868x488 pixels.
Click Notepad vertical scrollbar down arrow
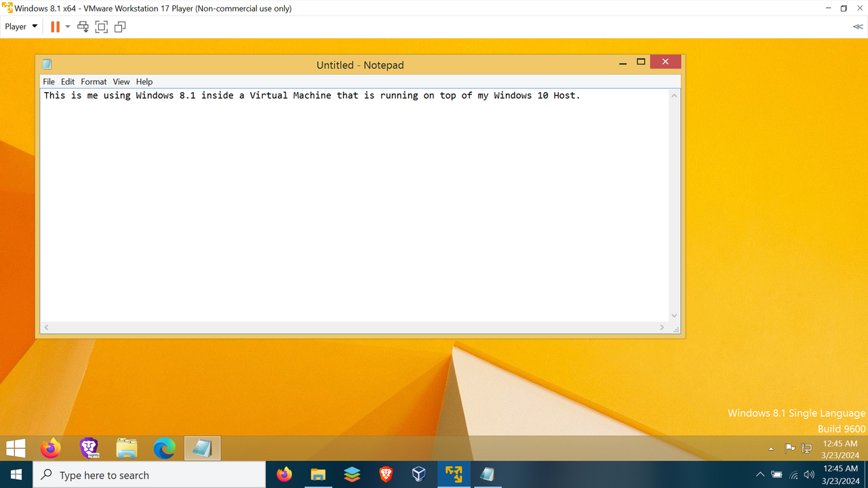click(x=674, y=315)
